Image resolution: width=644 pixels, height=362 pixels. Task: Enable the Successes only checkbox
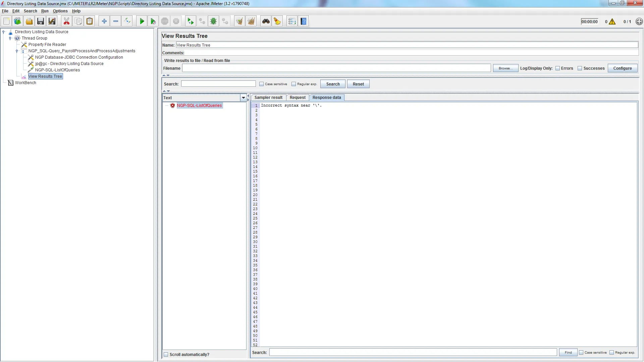(580, 68)
